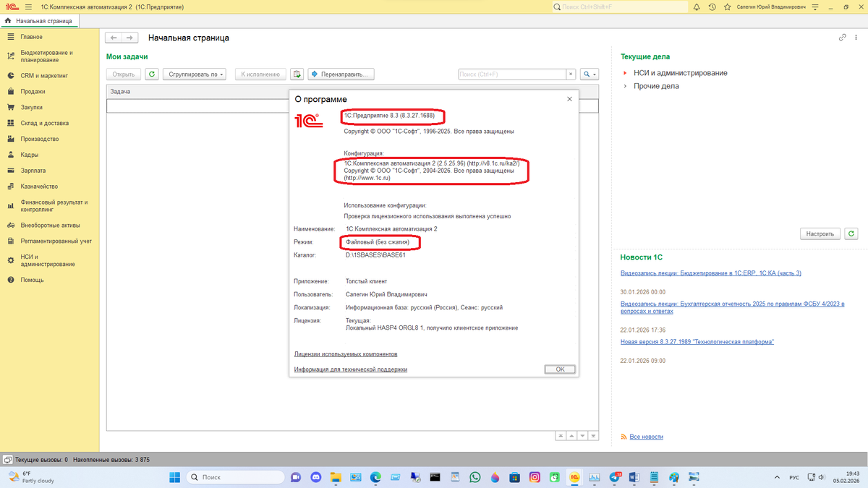Open Информация для технической поддержки link
This screenshot has height=488, width=868.
(351, 369)
